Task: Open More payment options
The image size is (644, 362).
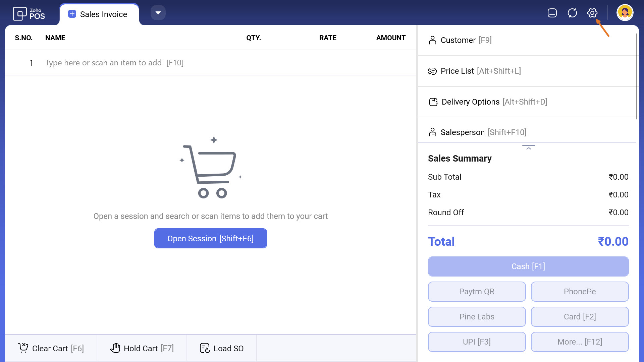Action: pos(579,342)
